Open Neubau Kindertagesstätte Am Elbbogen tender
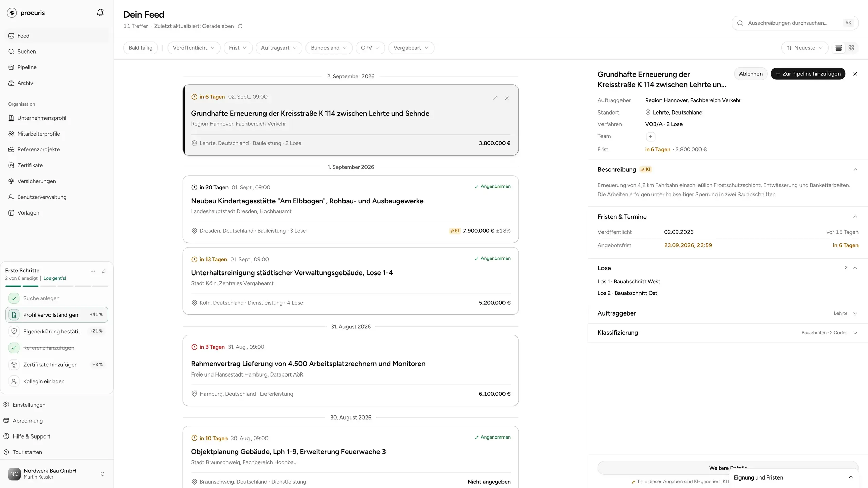The height and width of the screenshot is (488, 868). click(351, 209)
